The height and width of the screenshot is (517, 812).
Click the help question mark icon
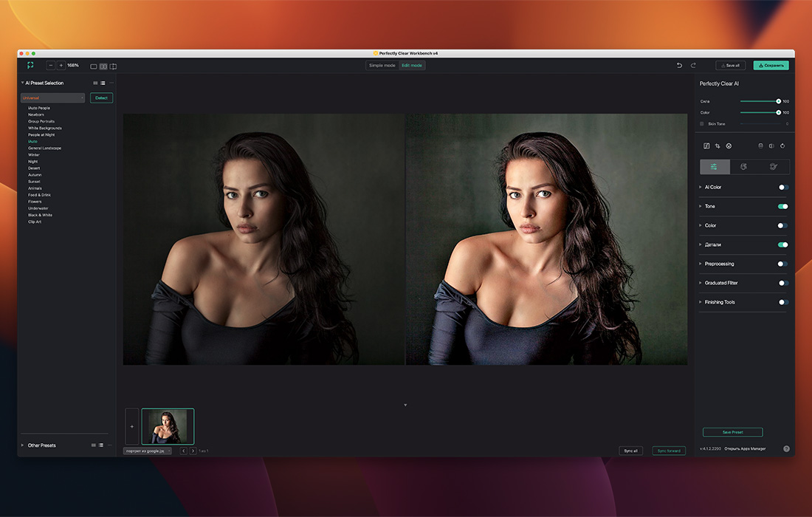click(x=786, y=448)
